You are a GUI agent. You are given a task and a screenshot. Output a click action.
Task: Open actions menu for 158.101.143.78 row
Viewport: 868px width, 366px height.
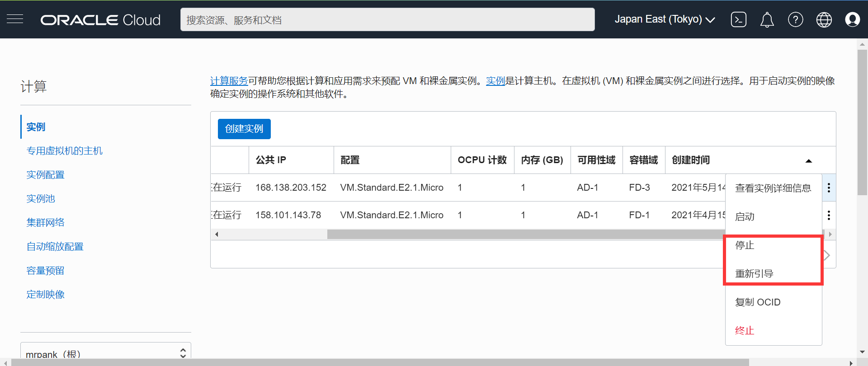point(829,215)
